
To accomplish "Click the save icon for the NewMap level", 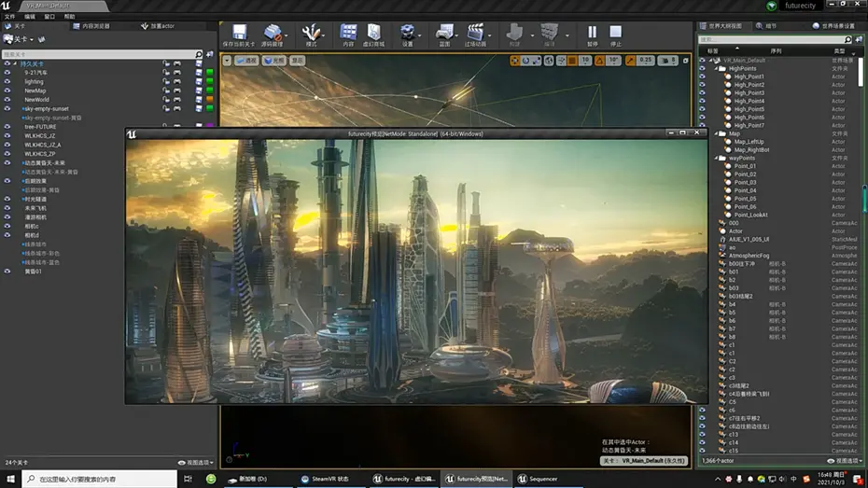I will click(x=199, y=91).
